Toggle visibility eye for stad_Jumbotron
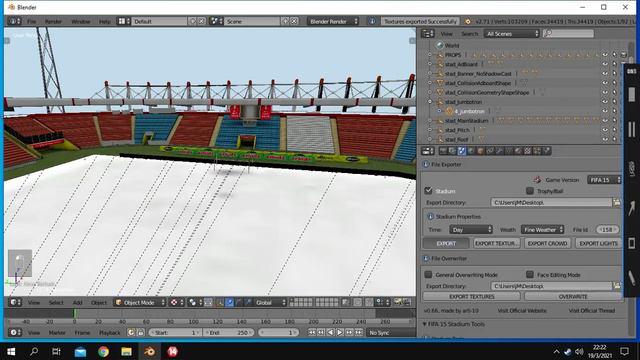Viewport: 640px width, 360px height. pyautogui.click(x=604, y=102)
